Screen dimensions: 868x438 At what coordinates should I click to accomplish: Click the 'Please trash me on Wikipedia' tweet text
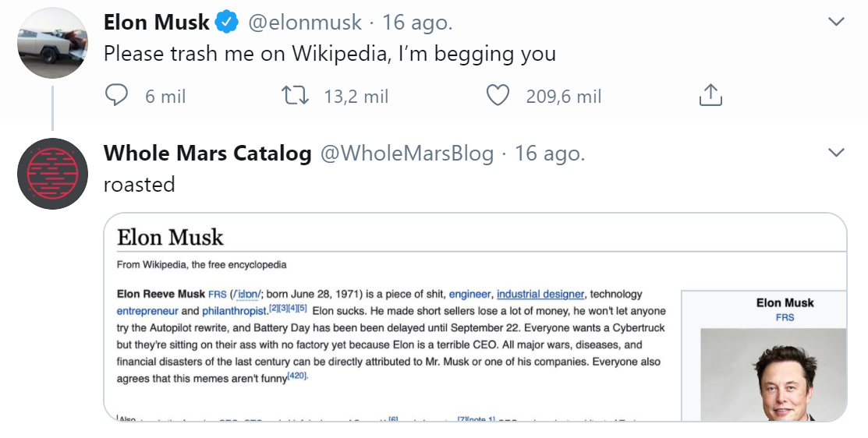(x=329, y=54)
